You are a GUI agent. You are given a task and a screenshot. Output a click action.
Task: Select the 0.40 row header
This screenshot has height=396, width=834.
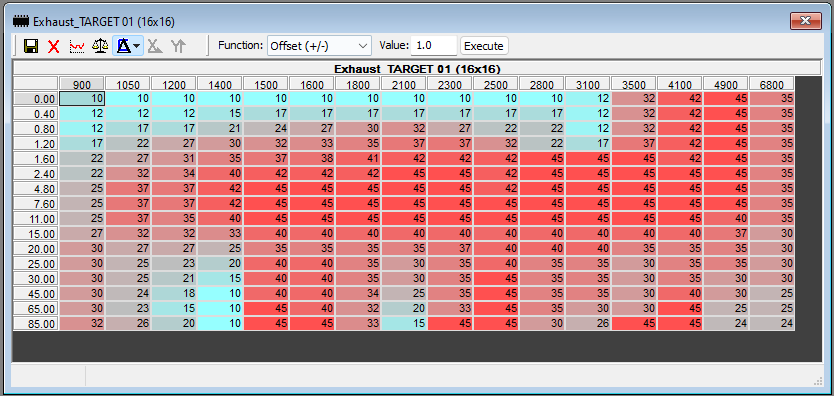36,114
